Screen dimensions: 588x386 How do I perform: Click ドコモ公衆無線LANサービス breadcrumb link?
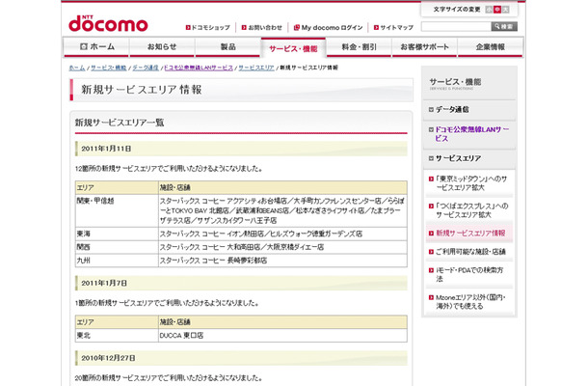click(199, 68)
